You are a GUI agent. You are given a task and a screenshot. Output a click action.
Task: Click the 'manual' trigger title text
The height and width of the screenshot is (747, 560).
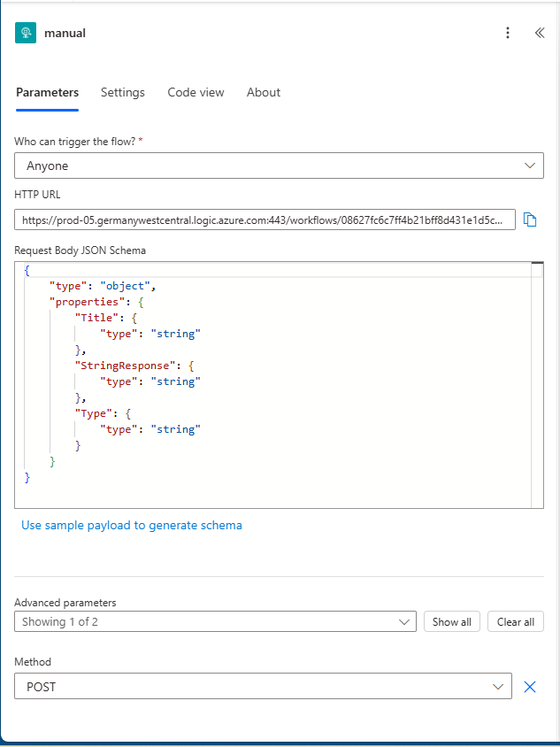65,34
